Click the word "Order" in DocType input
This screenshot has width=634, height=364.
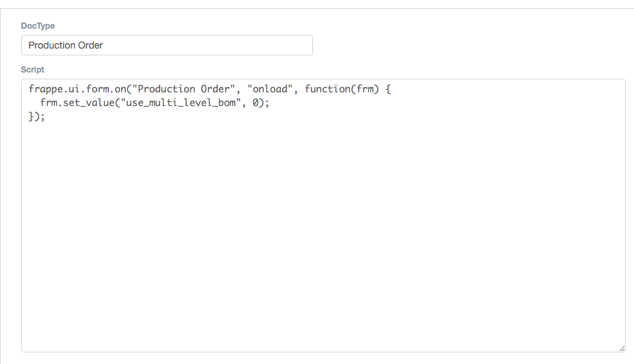tap(90, 45)
